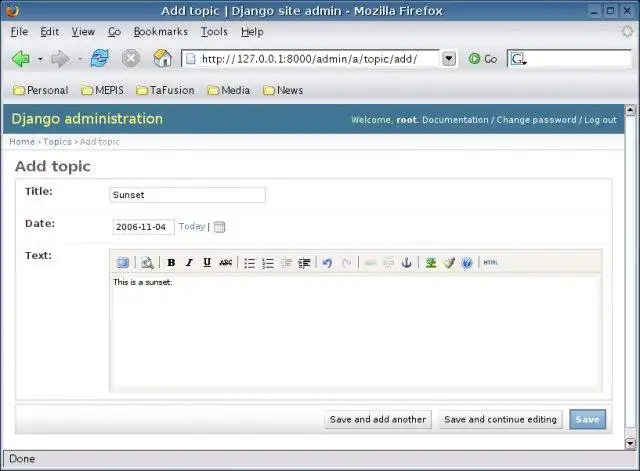Click the Today date link

pyautogui.click(x=191, y=226)
